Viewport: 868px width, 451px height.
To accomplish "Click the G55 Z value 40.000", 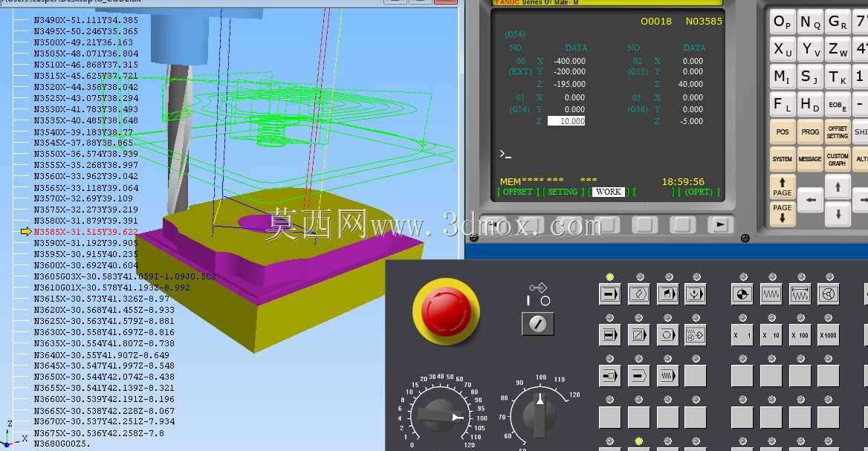I will 690,84.
